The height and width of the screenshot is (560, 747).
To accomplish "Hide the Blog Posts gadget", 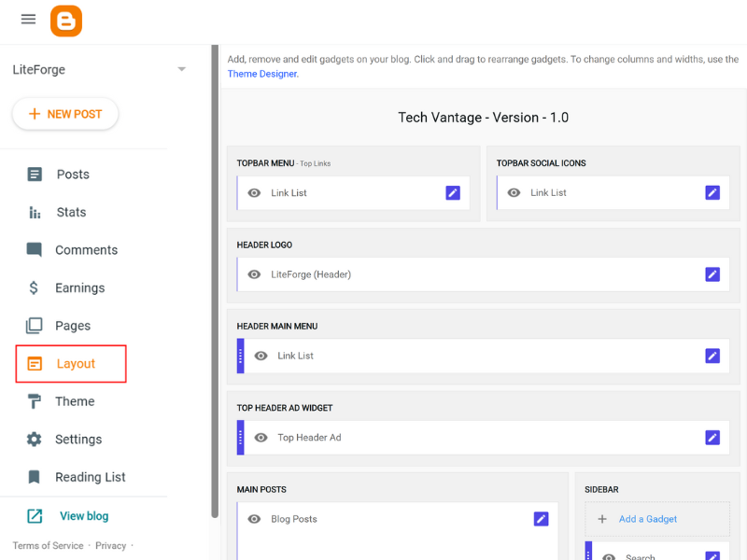I will click(253, 519).
